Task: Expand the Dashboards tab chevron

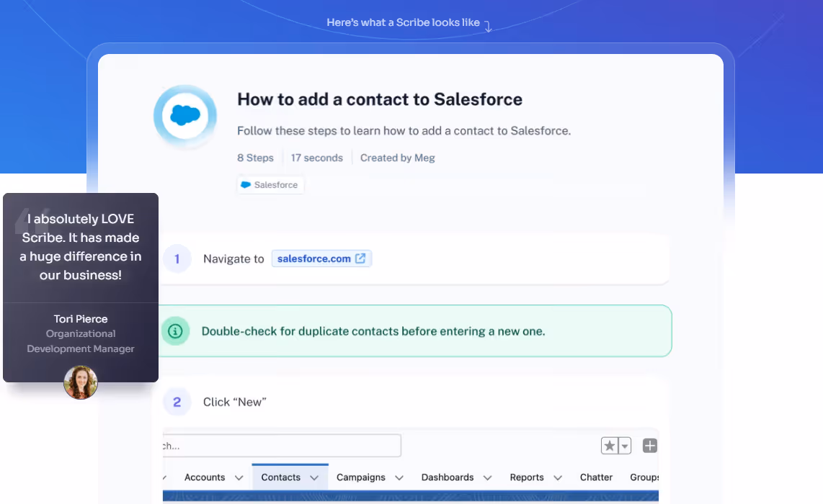Action: 487,478
